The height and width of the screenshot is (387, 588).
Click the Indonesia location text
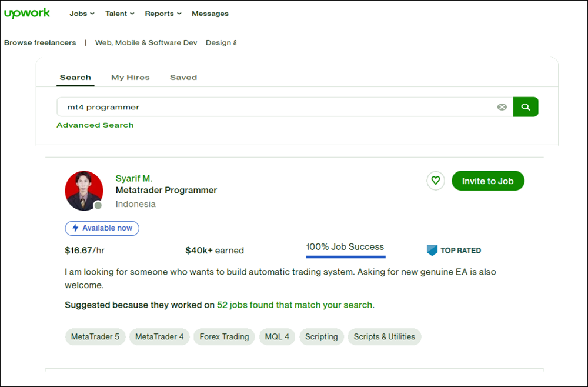tap(135, 204)
